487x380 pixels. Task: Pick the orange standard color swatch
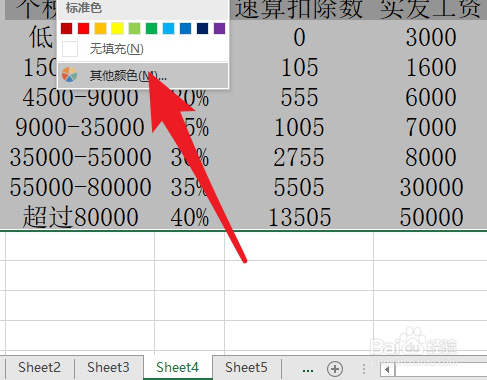pyautogui.click(x=100, y=29)
